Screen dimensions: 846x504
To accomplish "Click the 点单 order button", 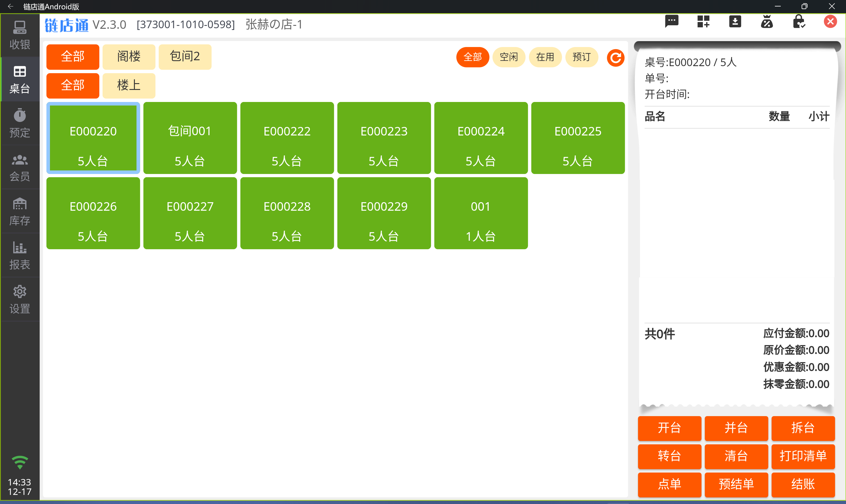I will (669, 484).
